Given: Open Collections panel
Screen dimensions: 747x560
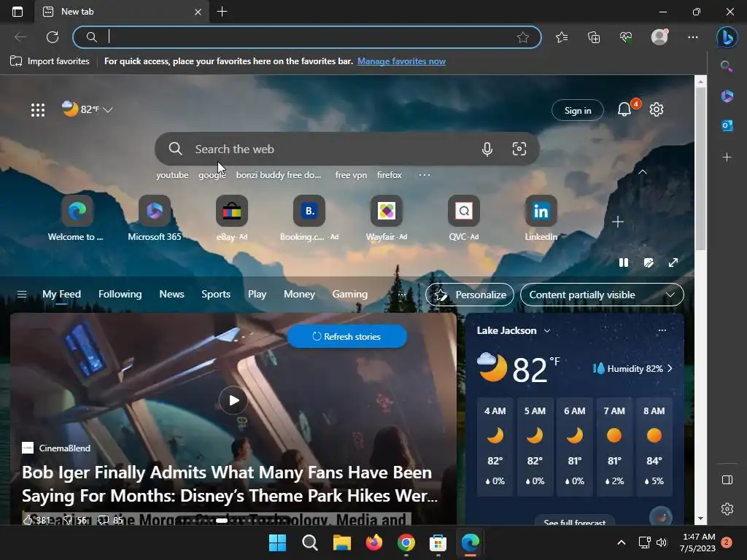Looking at the screenshot, I should point(594,37).
